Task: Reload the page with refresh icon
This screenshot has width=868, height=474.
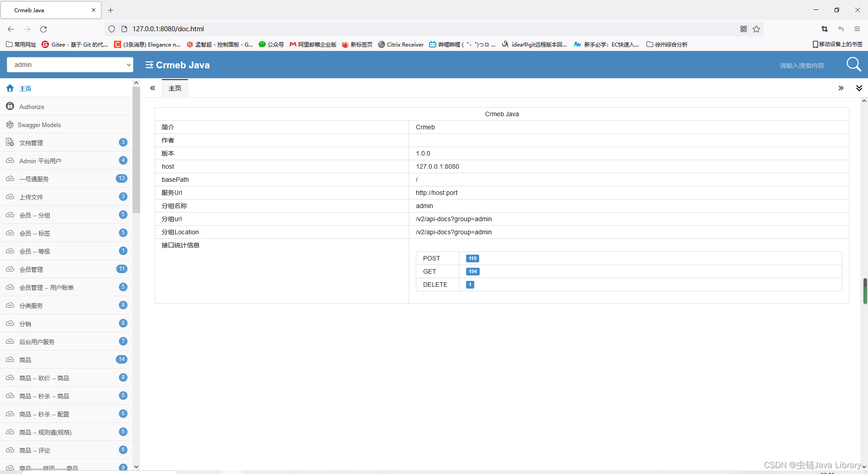Action: click(43, 29)
